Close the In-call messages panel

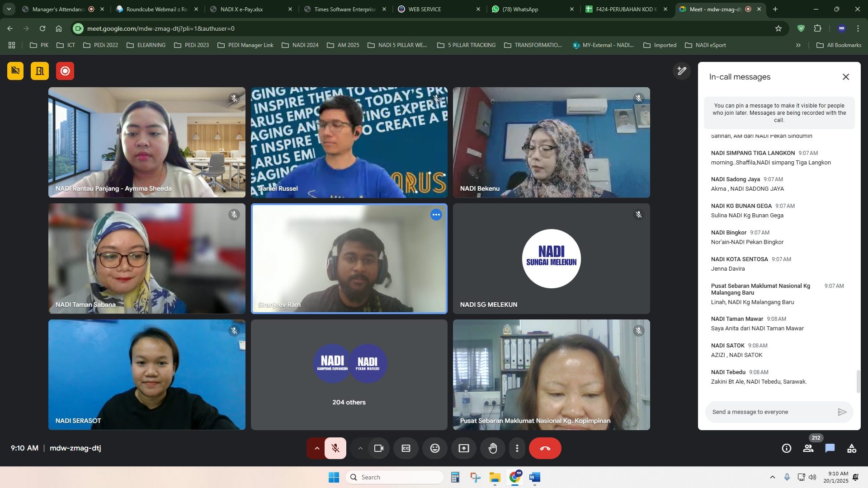[846, 77]
